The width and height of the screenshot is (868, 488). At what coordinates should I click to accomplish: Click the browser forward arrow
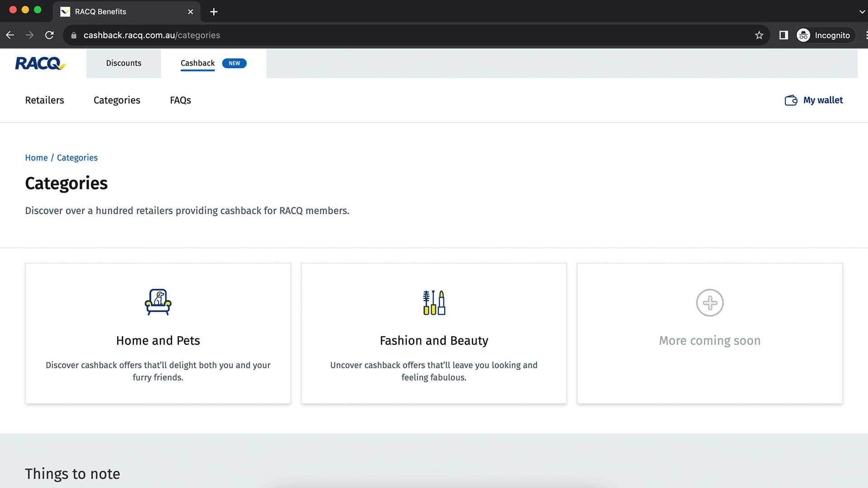[x=30, y=35]
